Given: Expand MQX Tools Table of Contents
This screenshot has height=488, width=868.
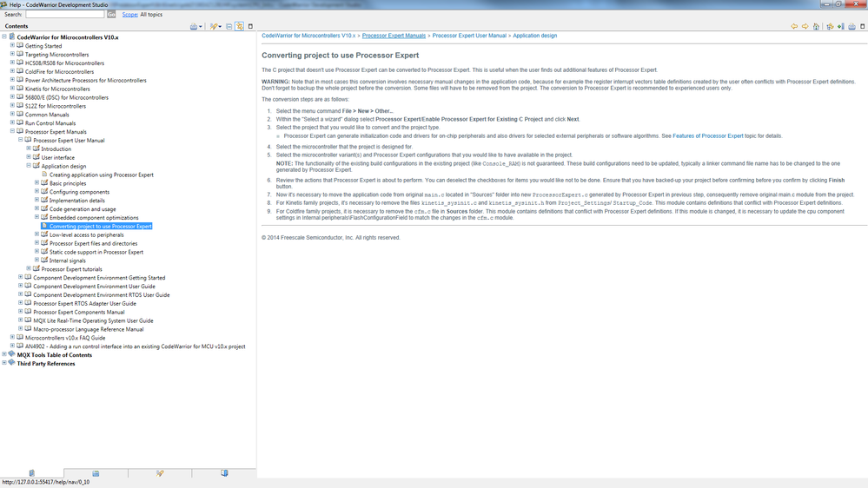Looking at the screenshot, I should (4, 354).
